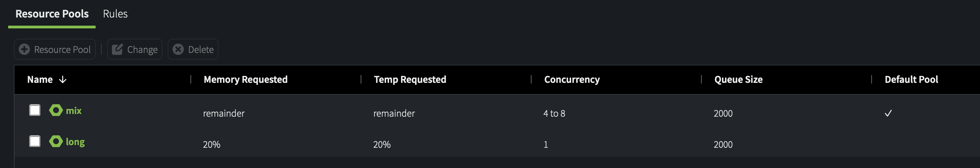Tick the checkbox for the mix pool

(x=35, y=110)
